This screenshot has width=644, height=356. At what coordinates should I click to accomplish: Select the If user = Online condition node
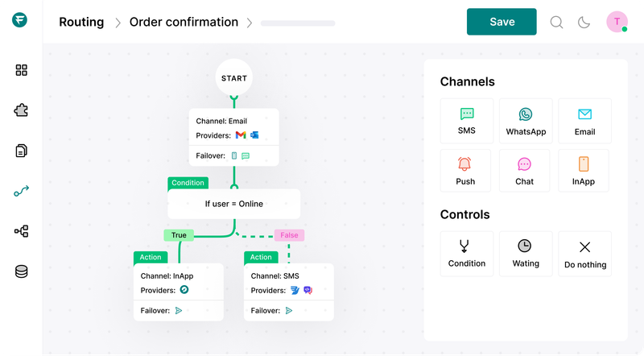point(233,204)
